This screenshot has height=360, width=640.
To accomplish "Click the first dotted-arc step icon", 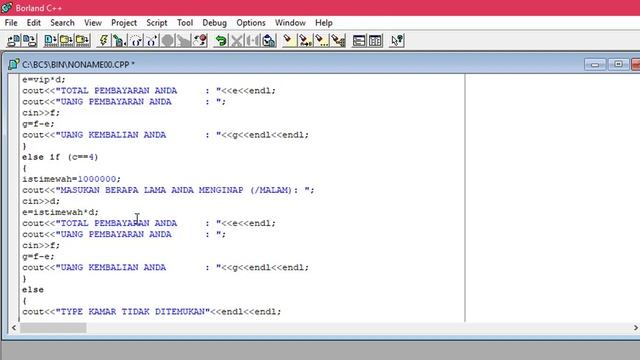I will [x=136, y=40].
